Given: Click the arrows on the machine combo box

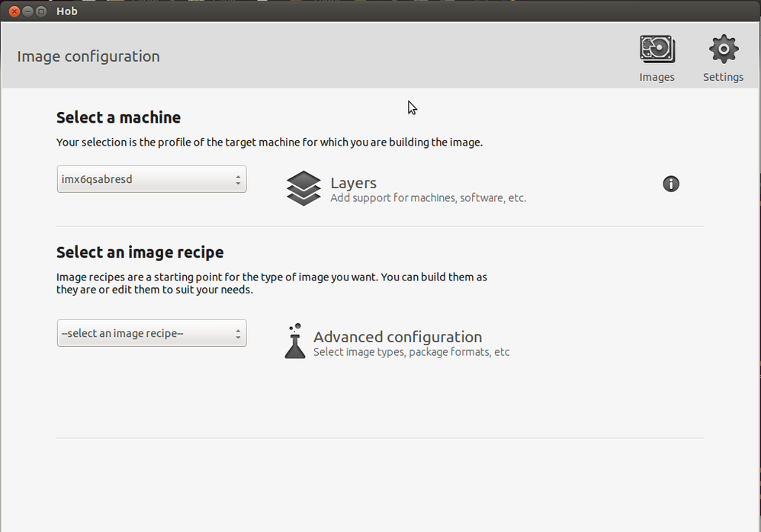Looking at the screenshot, I should tap(238, 180).
